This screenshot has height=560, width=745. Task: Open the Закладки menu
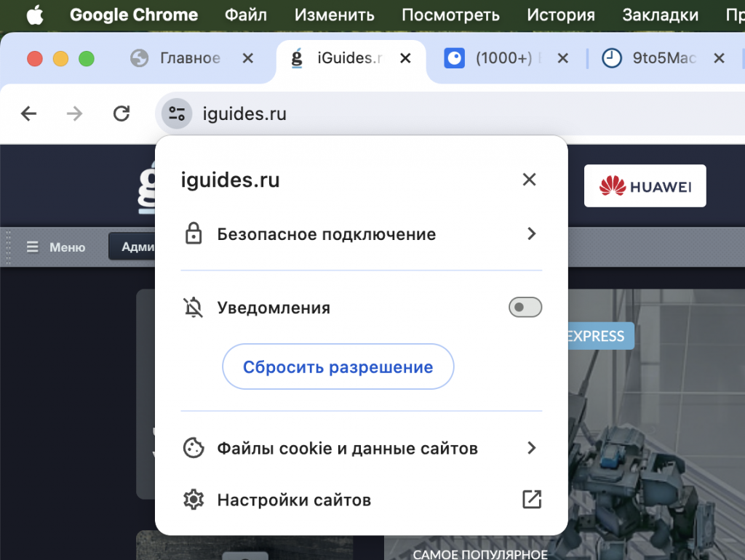pos(660,15)
